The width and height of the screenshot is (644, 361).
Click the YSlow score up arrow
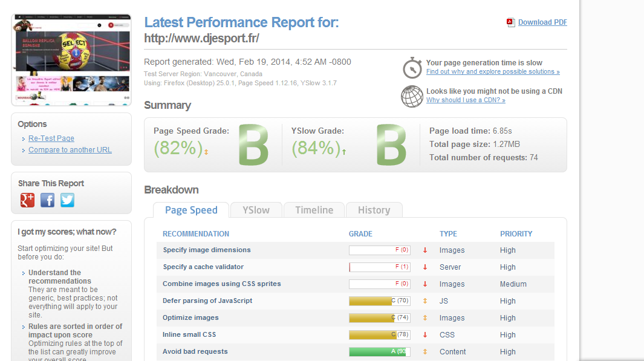pos(343,152)
